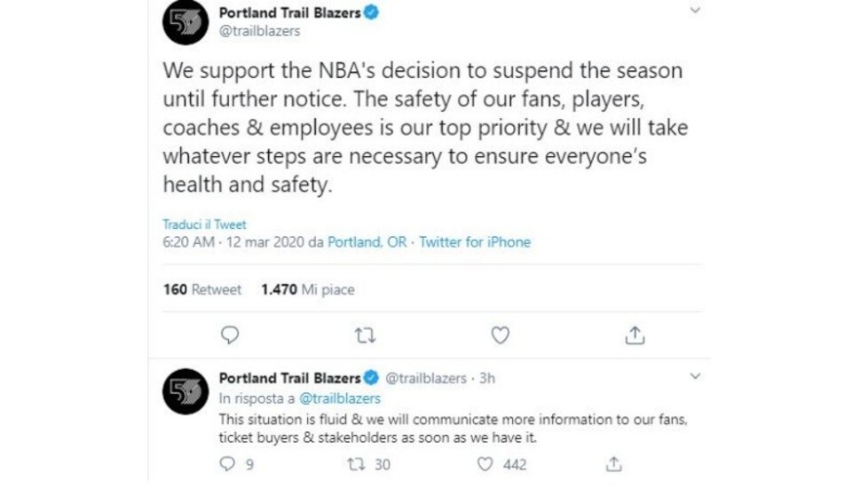This screenshot has height=488, width=868.
Task: Open Portland Trail Blazers profile name at top
Action: (x=289, y=12)
